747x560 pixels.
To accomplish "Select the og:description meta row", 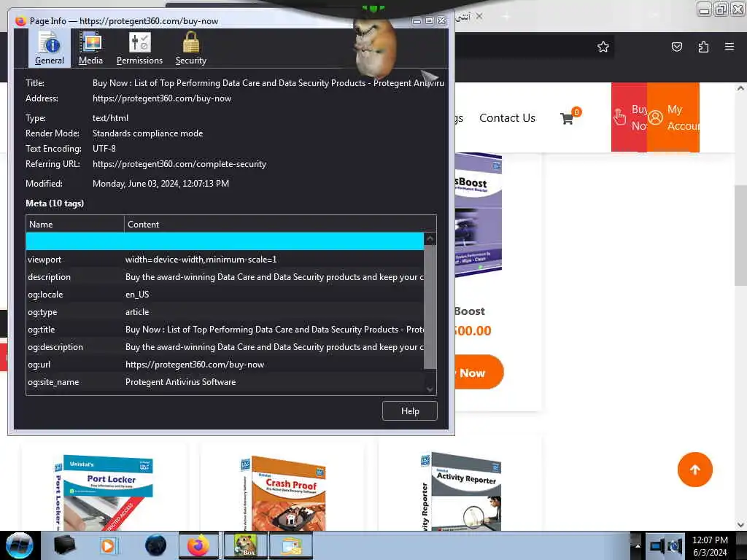I will (x=225, y=347).
